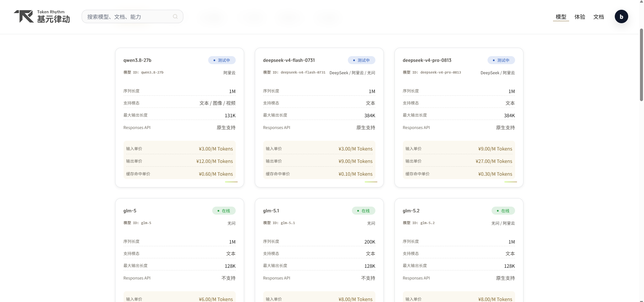Select model ID text deepseek-v4-pro-0813
Screen dimensions: 644x302
pos(441,73)
